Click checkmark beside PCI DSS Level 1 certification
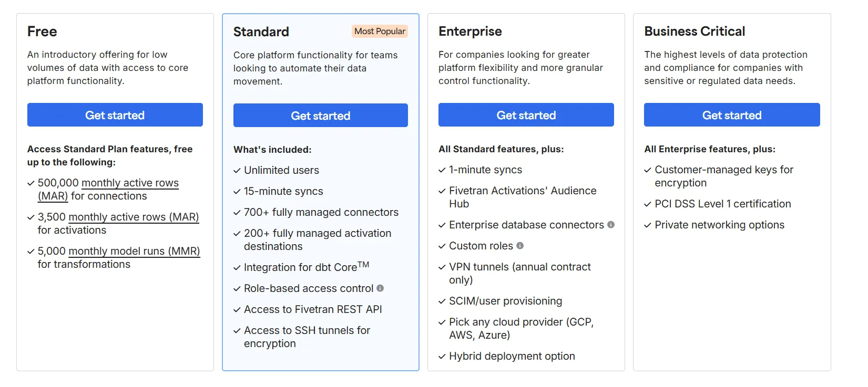 [x=648, y=204]
